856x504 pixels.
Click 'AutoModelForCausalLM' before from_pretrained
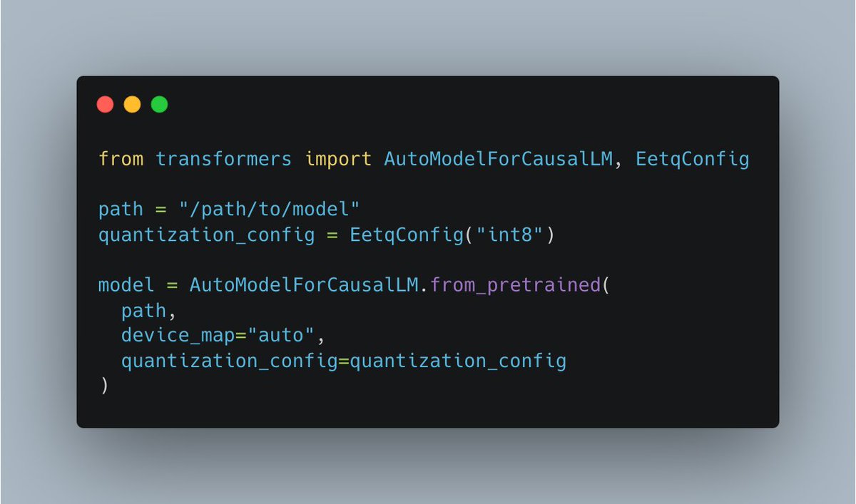[x=304, y=285]
